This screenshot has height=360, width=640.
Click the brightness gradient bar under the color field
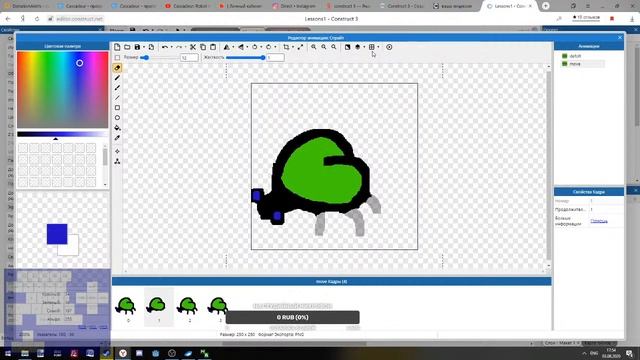(x=62, y=134)
